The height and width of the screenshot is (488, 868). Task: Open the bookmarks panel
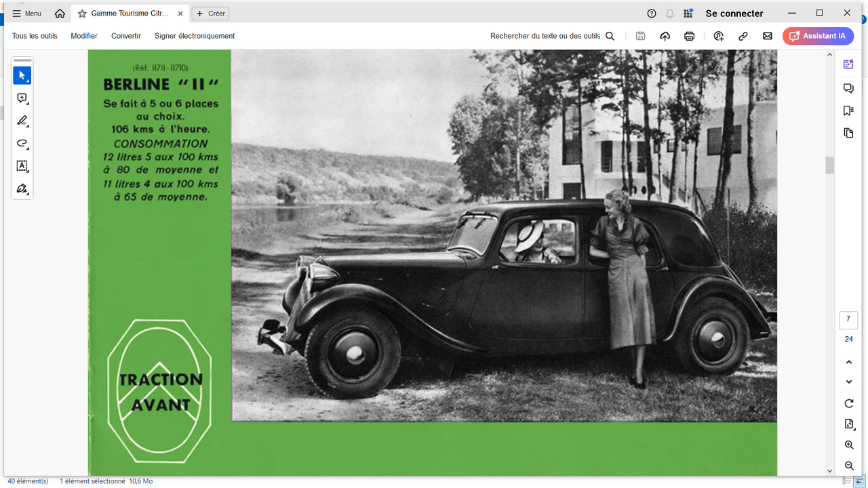tap(848, 110)
